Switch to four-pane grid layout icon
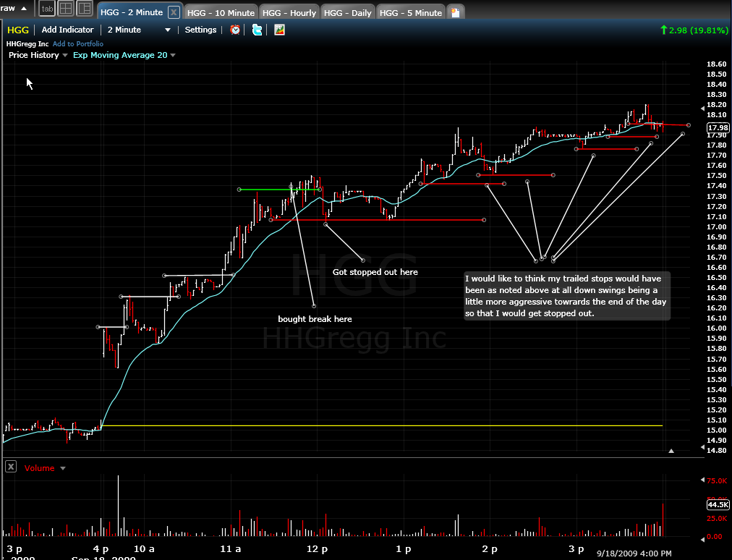The height and width of the screenshot is (560, 732). pos(66,9)
